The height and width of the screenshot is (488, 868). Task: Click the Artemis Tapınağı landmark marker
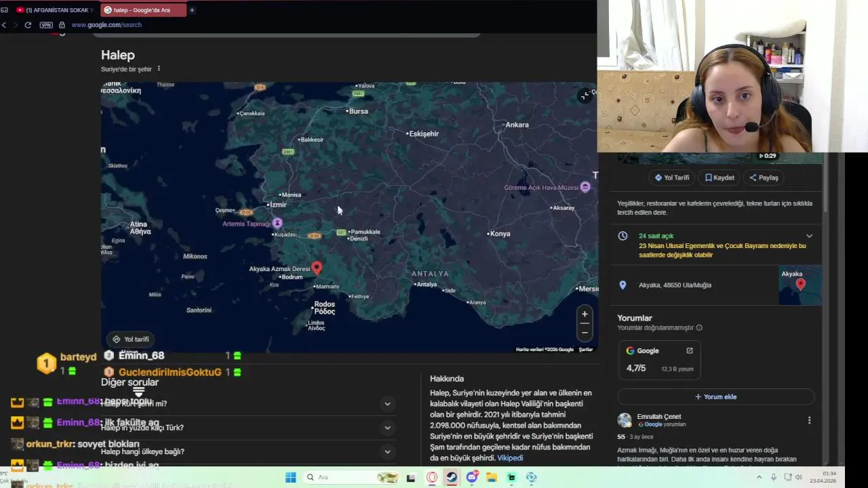tap(277, 223)
